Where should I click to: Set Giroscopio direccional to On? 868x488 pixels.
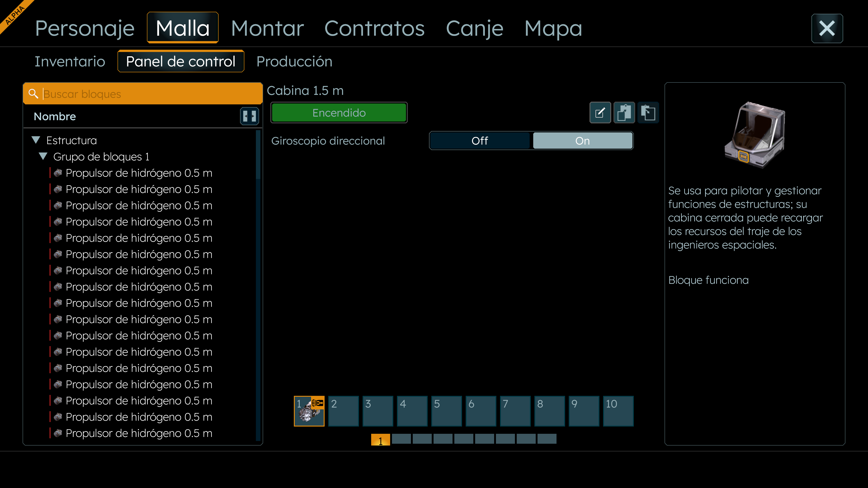(582, 141)
